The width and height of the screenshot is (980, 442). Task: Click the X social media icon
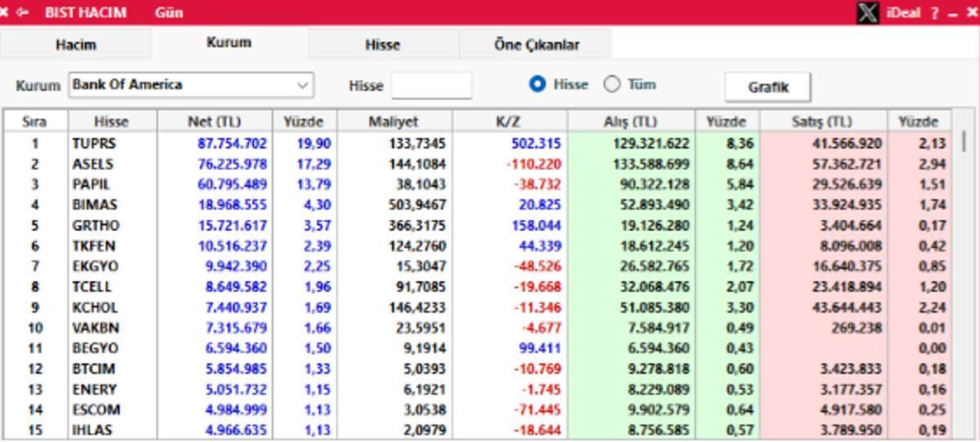point(868,13)
